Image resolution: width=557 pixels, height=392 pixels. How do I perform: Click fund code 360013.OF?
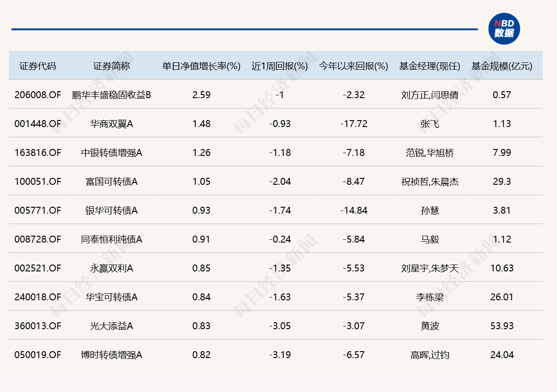click(38, 326)
